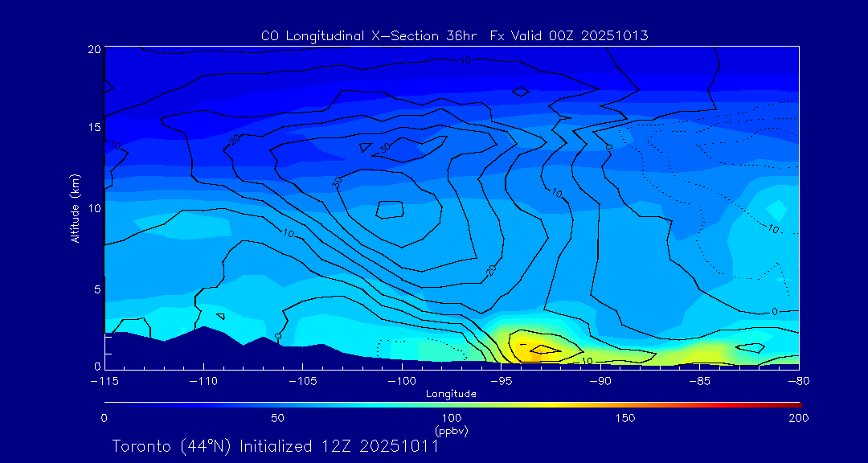The image size is (868, 463).
Task: Click the color scale label 100
Action: 452,418
